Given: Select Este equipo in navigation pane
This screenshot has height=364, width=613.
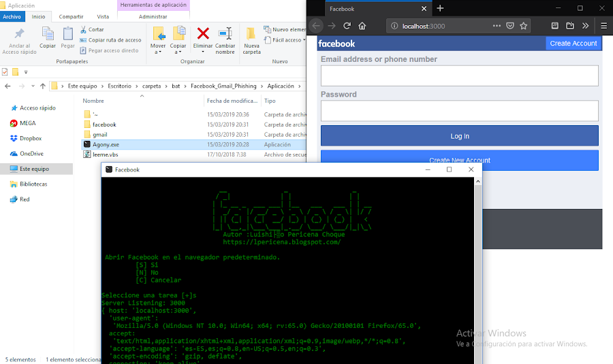Looking at the screenshot, I should 35,169.
